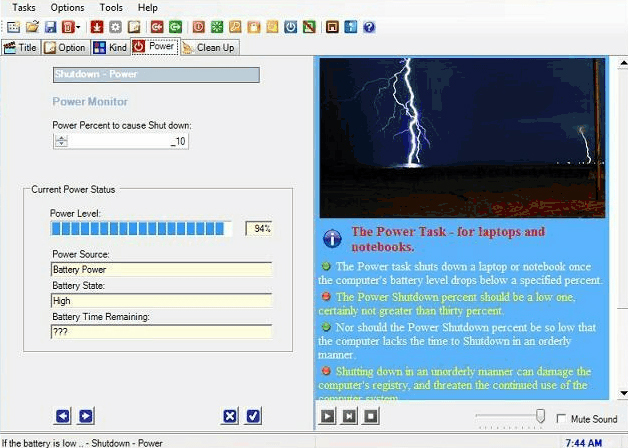Open the Tools menu

click(111, 8)
